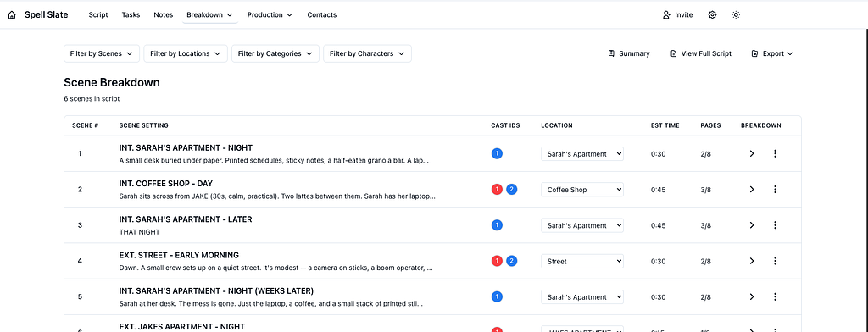Click View Full Script
The image size is (868, 332).
[701, 53]
